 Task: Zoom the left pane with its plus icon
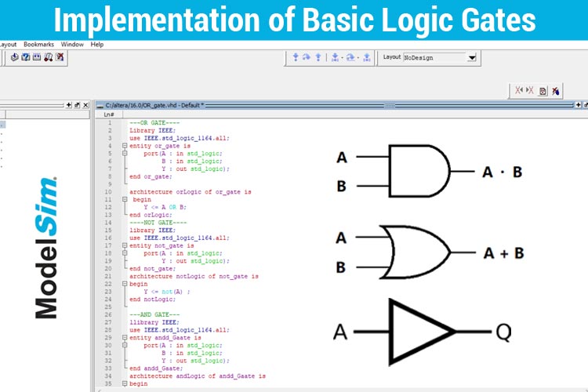tap(69, 105)
